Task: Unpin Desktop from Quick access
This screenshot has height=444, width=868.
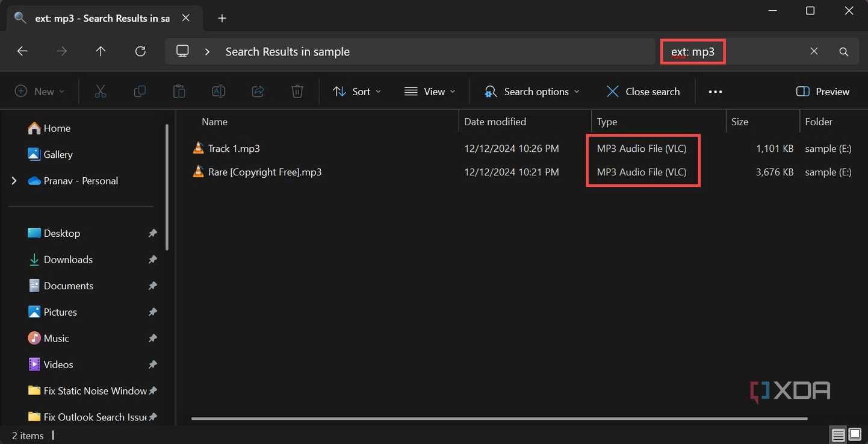Action: (x=153, y=233)
